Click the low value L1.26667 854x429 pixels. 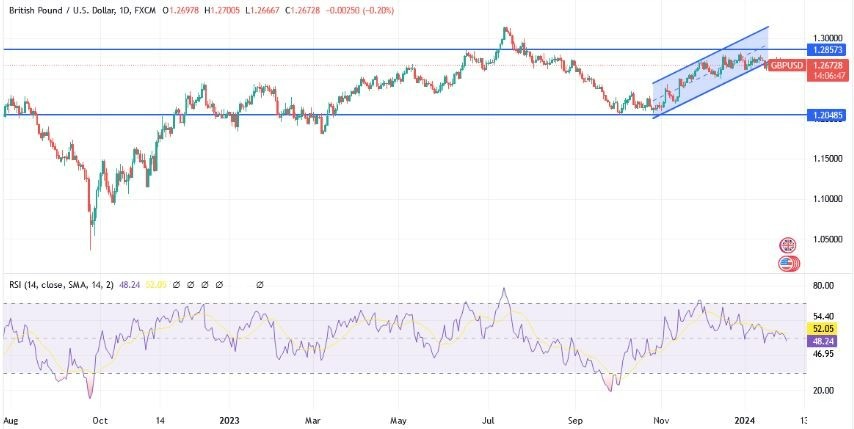tap(261, 11)
